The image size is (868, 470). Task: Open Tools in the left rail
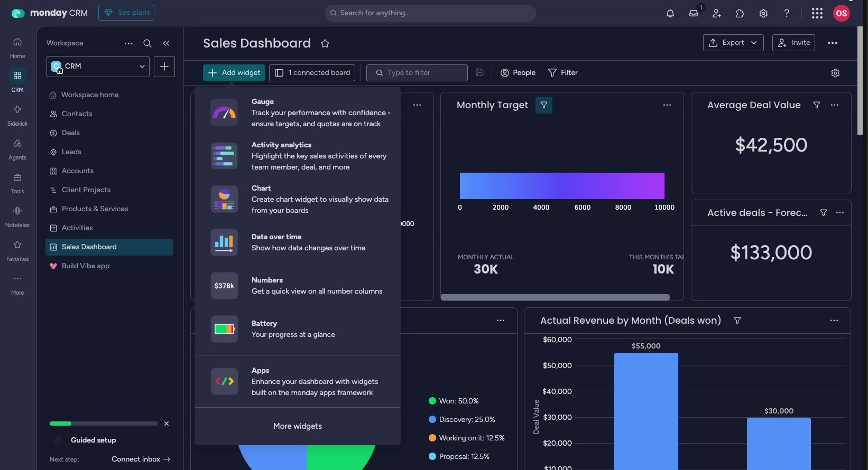tap(17, 183)
